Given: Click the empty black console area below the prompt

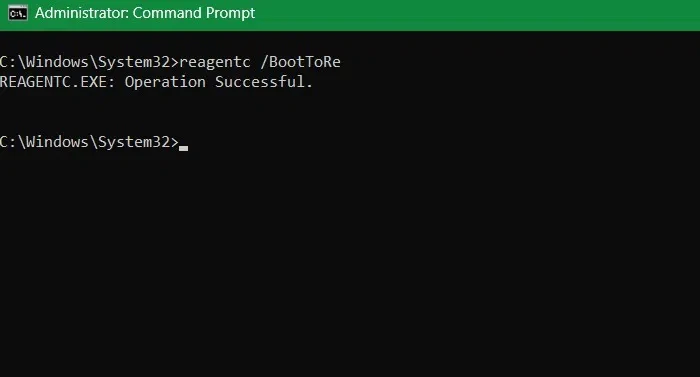Looking at the screenshot, I should 350,264.
